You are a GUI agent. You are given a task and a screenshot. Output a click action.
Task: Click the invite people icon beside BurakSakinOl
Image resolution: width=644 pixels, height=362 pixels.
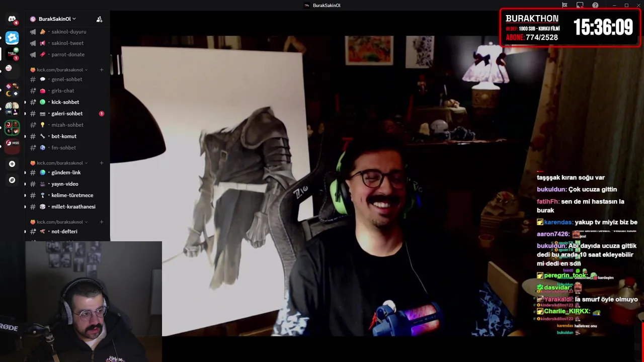coord(99,19)
